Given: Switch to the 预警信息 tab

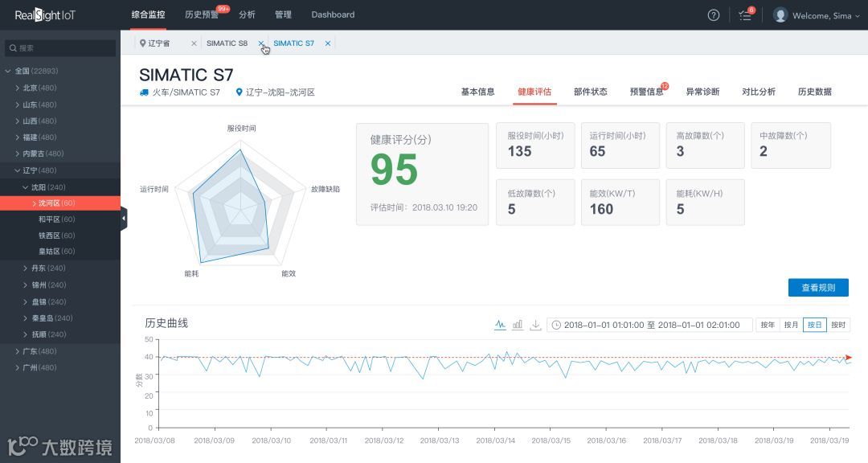Looking at the screenshot, I should point(646,92).
